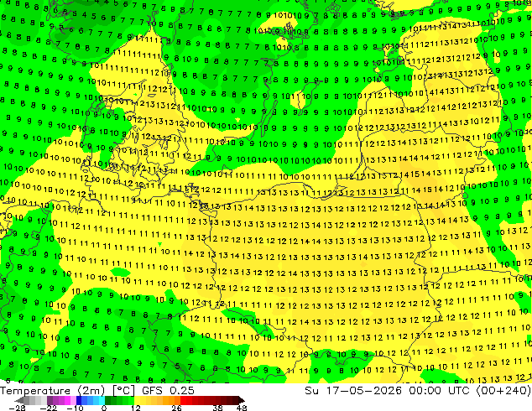The height and width of the screenshot is (411, 532).
Task: Click the '0' legend scale label
Action: (104, 408)
